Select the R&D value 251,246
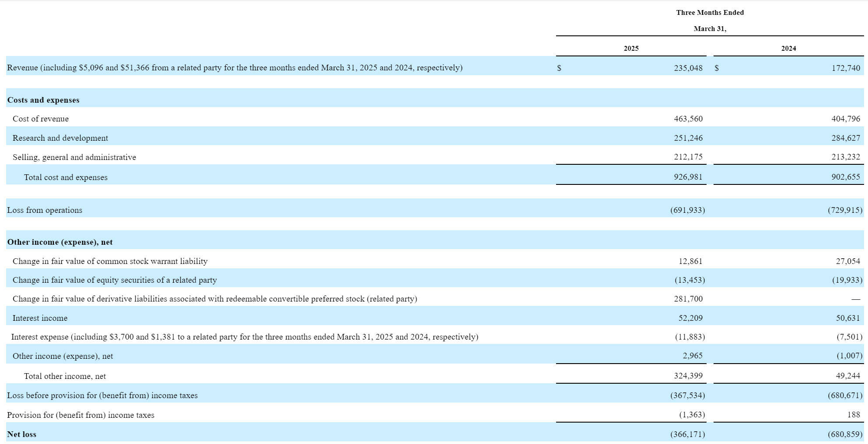868x444 pixels. coord(688,138)
